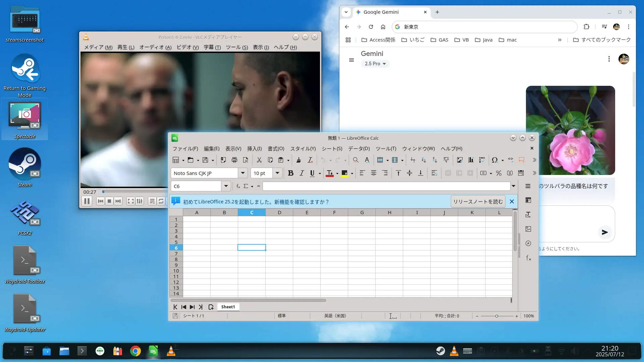Open the 挿入(I) menu in Calc

click(254, 148)
